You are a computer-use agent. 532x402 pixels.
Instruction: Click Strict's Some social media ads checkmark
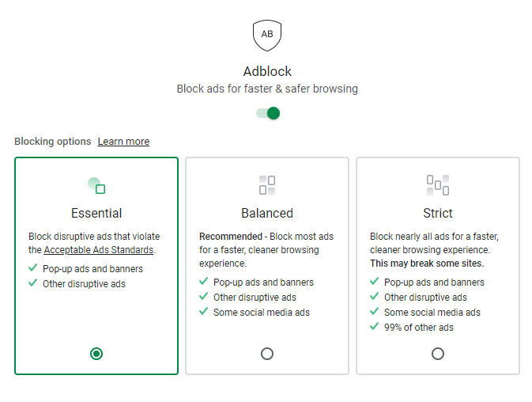[x=375, y=312]
